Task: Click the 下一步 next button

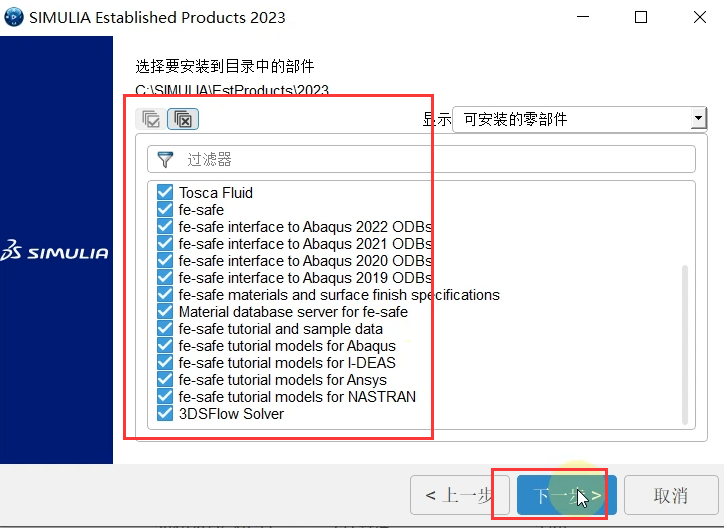Action: [x=567, y=495]
